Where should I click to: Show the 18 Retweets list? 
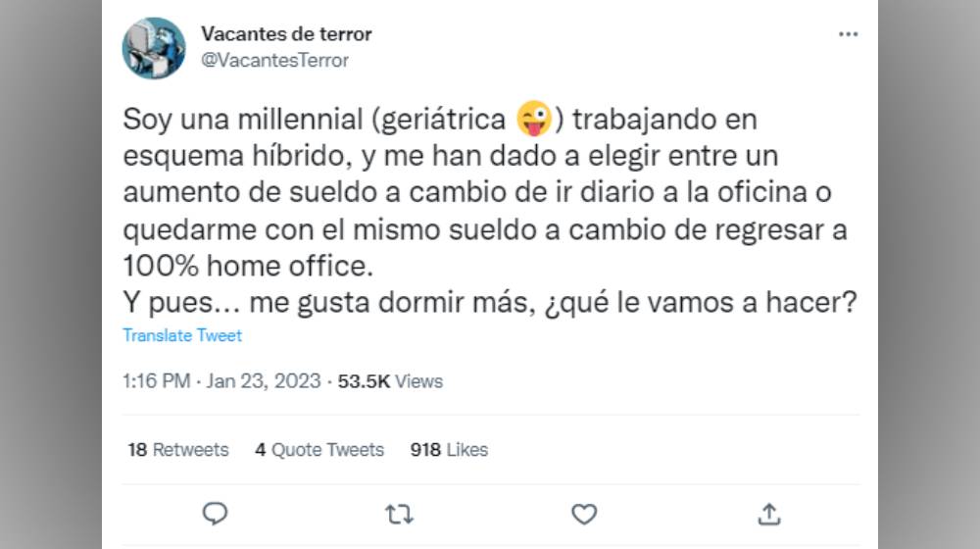(x=178, y=450)
